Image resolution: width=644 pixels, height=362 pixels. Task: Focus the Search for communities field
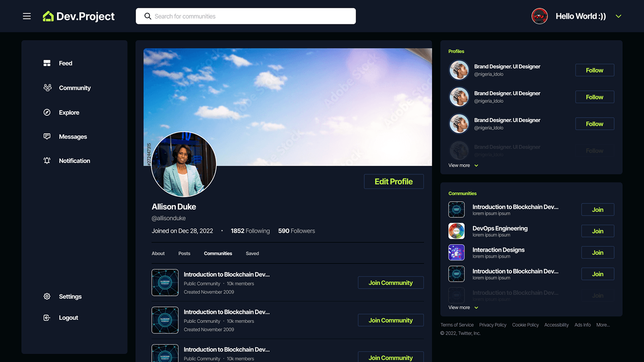pyautogui.click(x=246, y=16)
